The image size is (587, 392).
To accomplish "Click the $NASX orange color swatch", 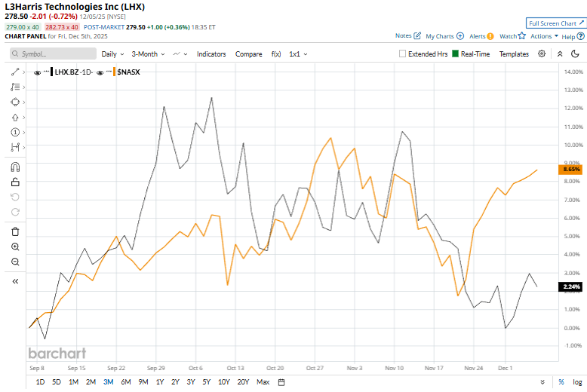I will point(114,72).
